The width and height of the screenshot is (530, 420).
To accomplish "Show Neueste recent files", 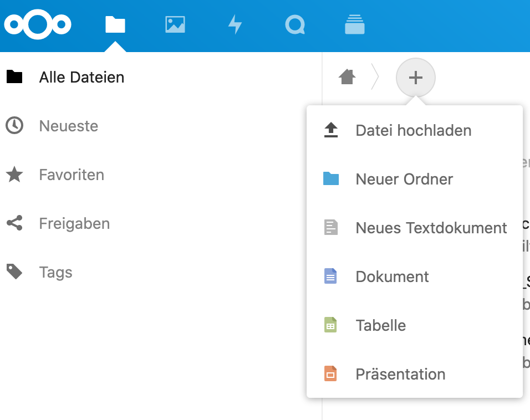I will click(68, 126).
